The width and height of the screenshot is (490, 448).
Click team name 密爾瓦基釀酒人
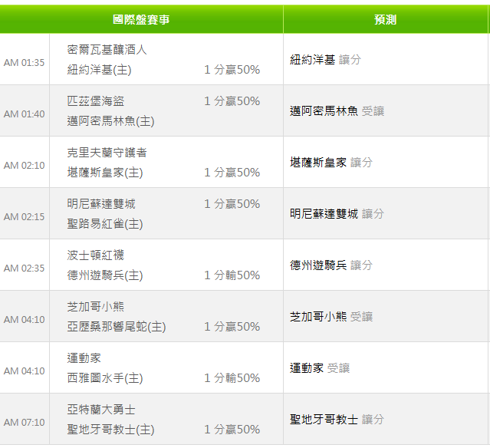[107, 49]
